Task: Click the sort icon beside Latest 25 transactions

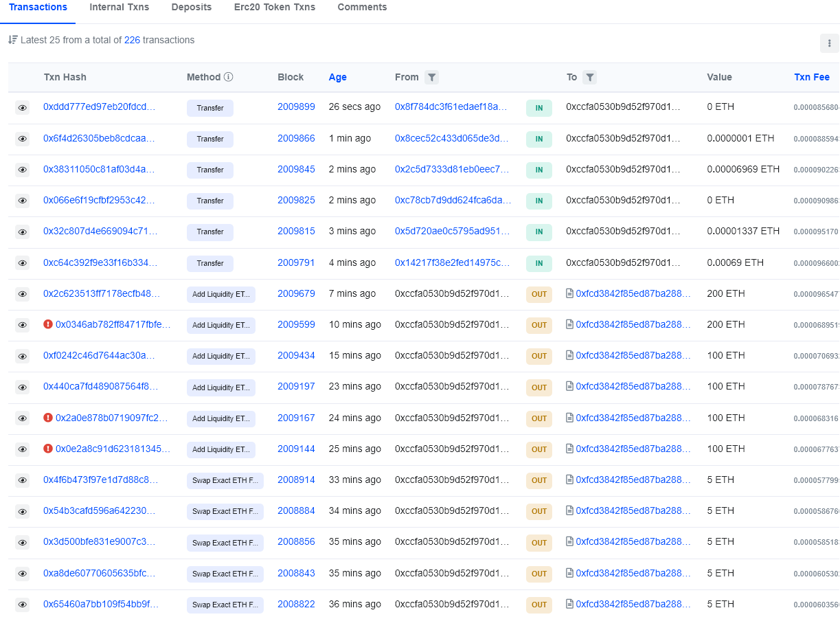Action: (13, 40)
